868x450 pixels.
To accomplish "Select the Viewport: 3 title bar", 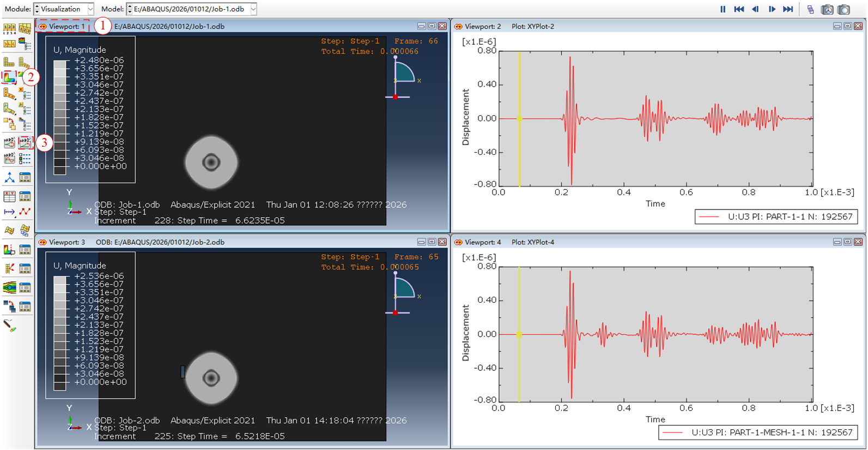I will coord(242,242).
